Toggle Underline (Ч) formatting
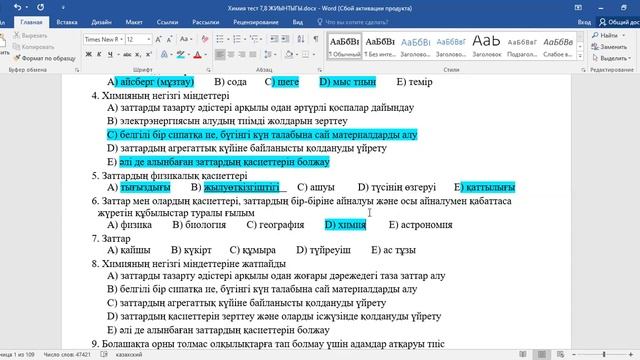This screenshot has height=360, width=640. (110, 54)
